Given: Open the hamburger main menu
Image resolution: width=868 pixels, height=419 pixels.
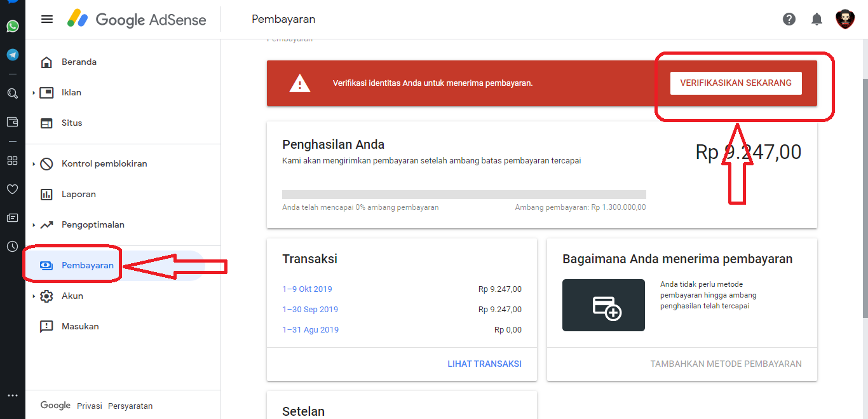Looking at the screenshot, I should 47,19.
